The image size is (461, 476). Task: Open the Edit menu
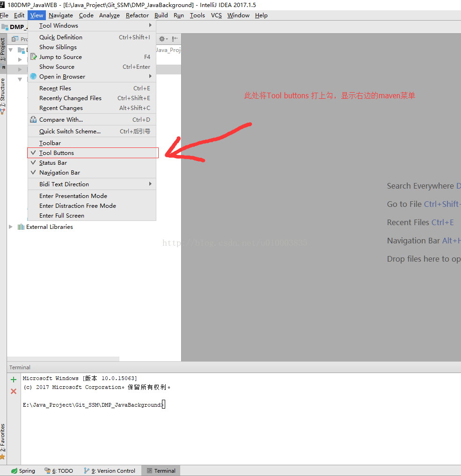coord(19,15)
